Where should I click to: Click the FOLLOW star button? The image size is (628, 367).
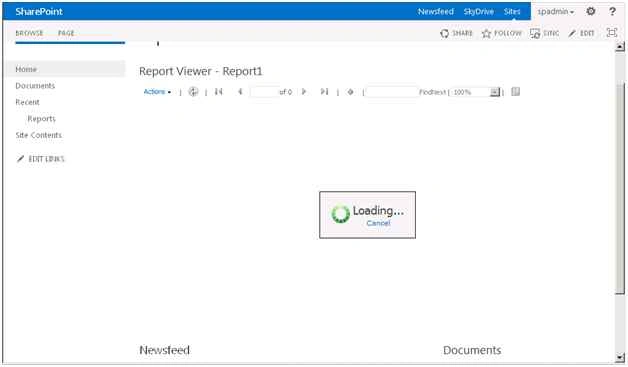(501, 33)
